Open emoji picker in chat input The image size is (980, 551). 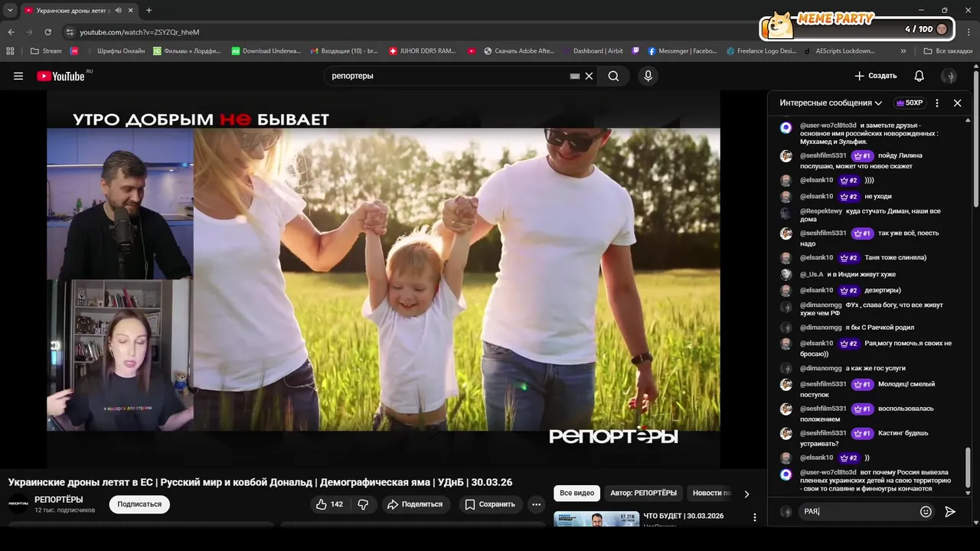[x=926, y=511]
